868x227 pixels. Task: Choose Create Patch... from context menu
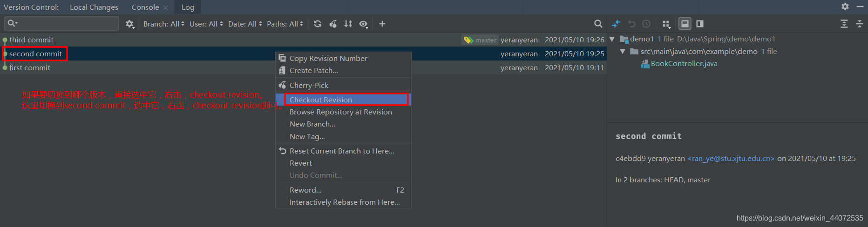[344, 70]
